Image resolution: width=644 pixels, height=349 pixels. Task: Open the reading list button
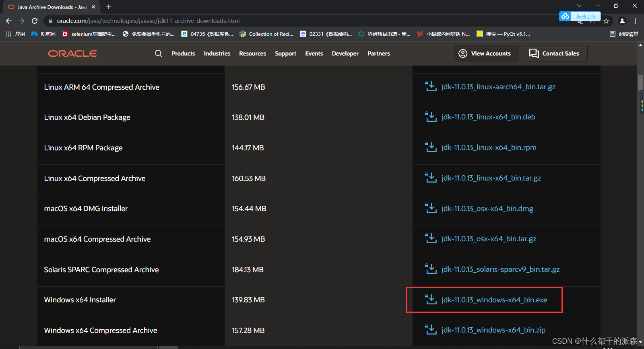pyautogui.click(x=624, y=34)
